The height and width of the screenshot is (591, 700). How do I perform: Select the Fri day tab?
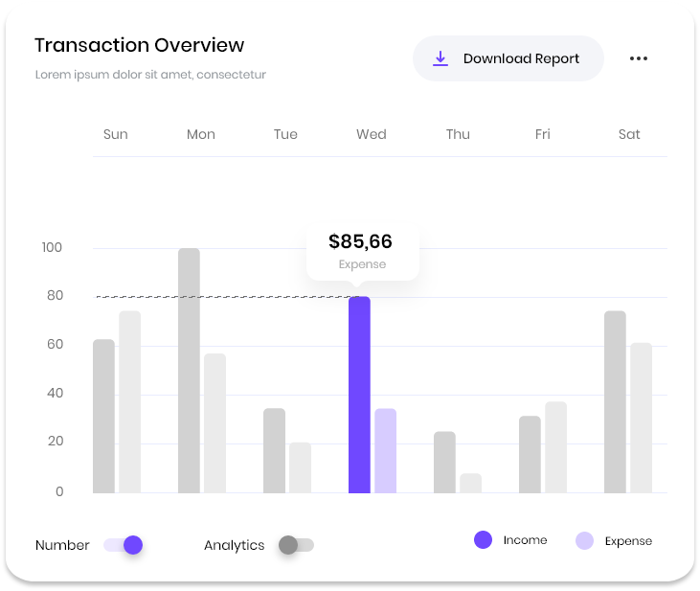point(543,134)
